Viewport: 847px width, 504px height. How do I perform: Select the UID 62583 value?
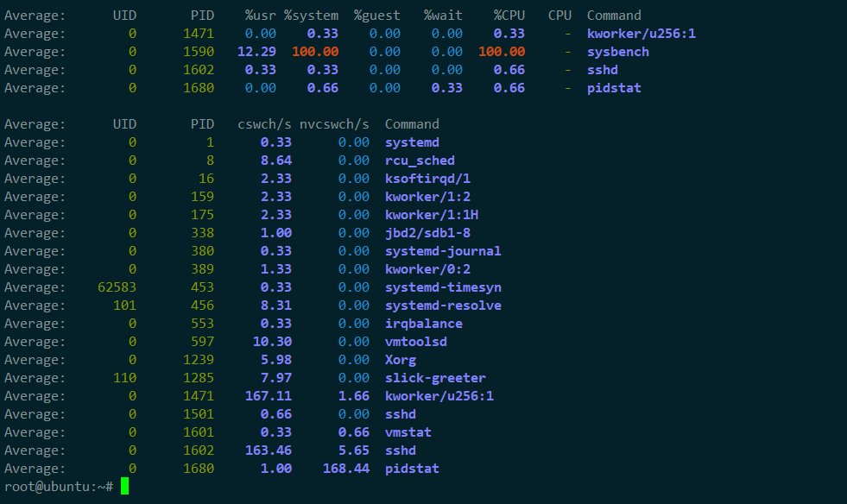click(x=117, y=287)
